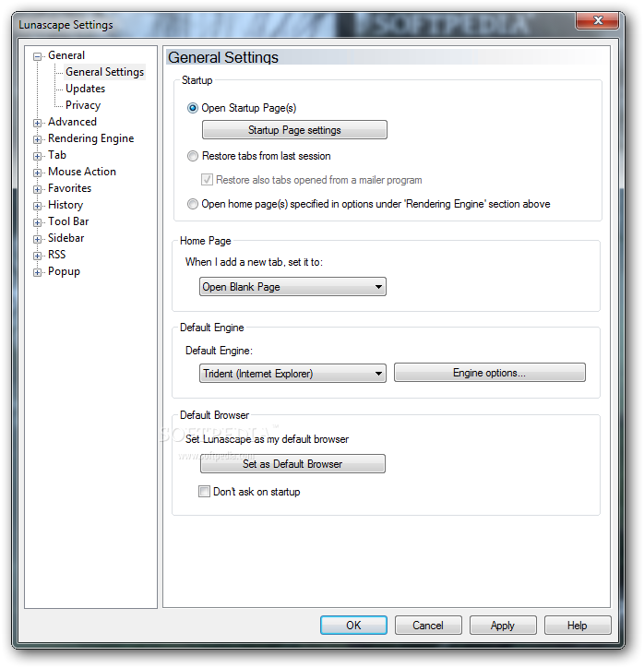This screenshot has width=644, height=668.
Task: Expand the RSS tree node
Action: coord(38,256)
